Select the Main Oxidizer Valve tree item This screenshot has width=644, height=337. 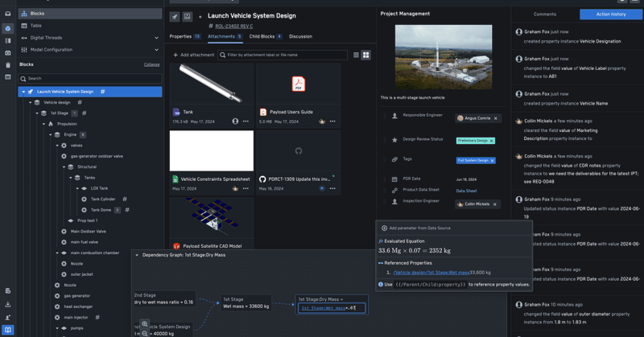(88, 231)
